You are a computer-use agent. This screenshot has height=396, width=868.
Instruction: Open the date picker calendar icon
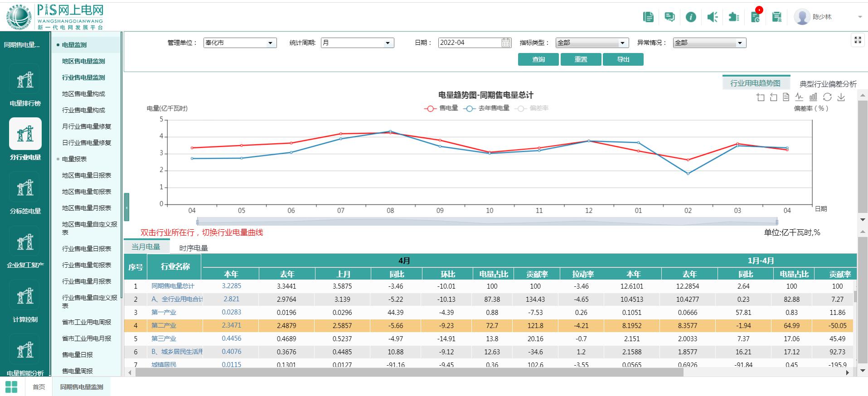[x=506, y=43]
